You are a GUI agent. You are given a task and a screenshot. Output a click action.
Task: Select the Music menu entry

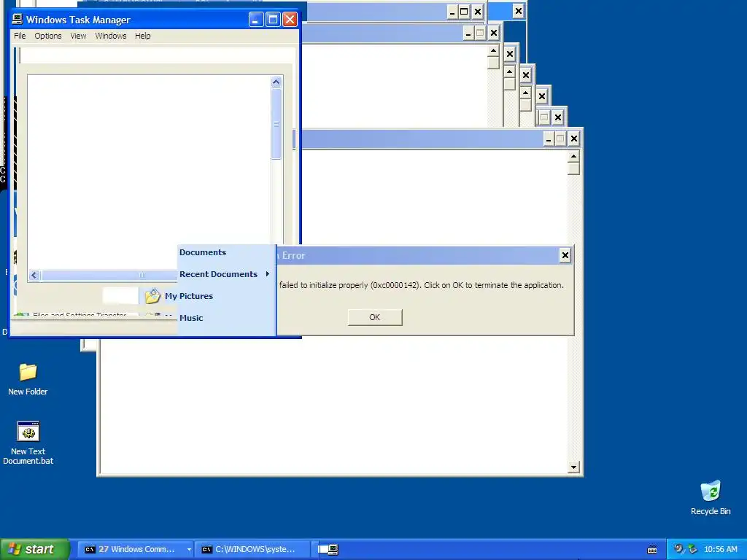191,318
